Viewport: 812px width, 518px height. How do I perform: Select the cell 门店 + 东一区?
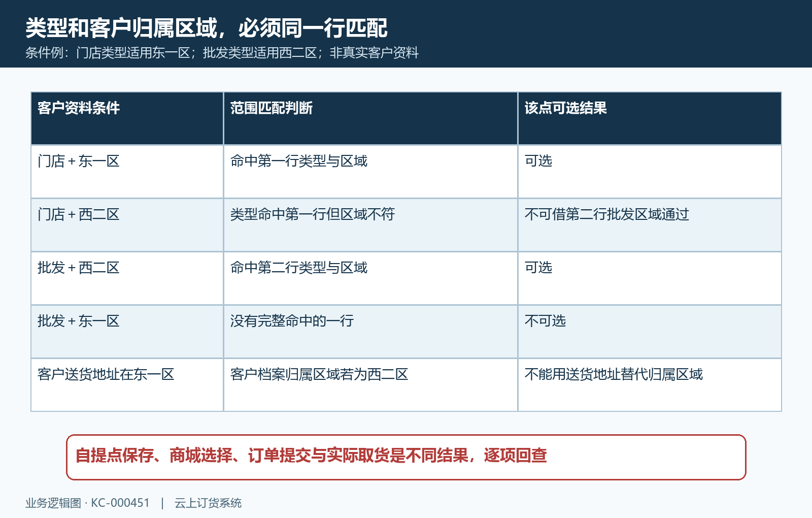pyautogui.click(x=127, y=172)
